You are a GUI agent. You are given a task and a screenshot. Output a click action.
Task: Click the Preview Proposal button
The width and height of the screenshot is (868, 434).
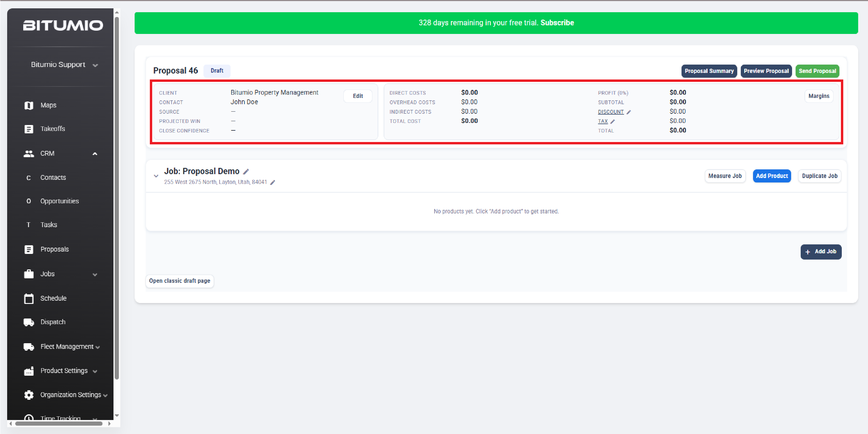pos(766,71)
